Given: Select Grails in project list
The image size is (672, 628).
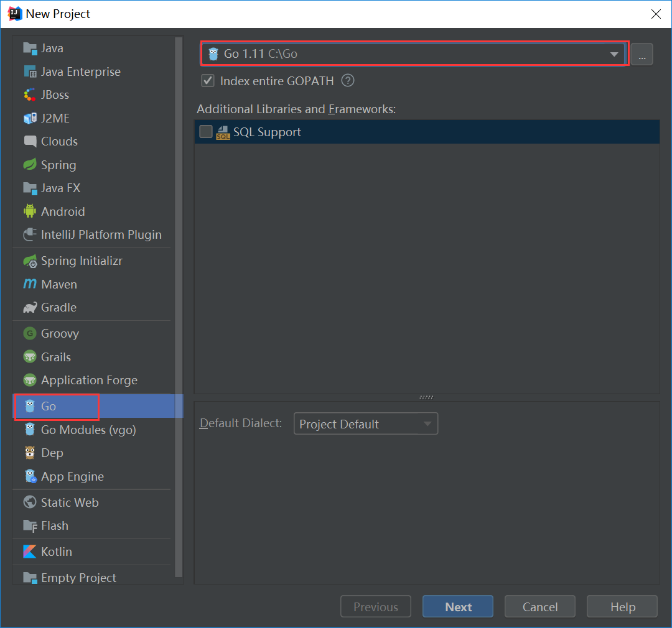Looking at the screenshot, I should pos(93,357).
